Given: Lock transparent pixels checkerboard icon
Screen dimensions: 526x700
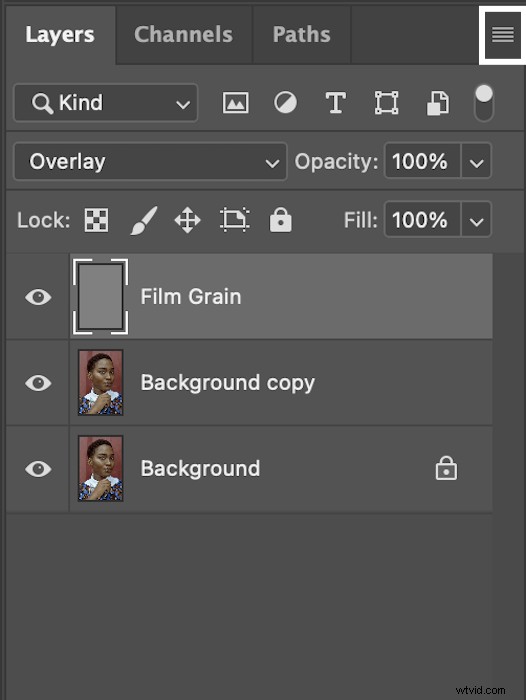Looking at the screenshot, I should (x=96, y=220).
